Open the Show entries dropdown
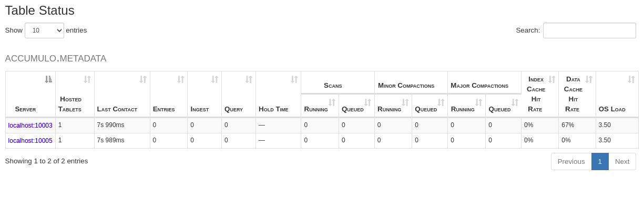 point(44,30)
